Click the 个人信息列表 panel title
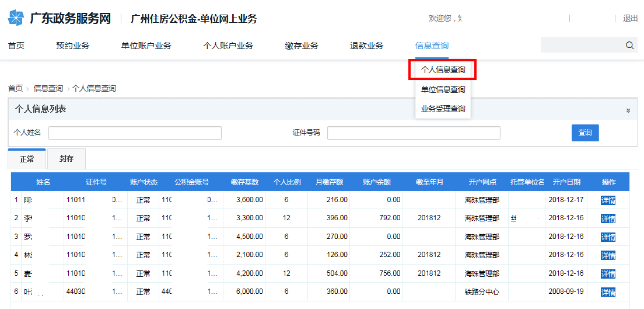Image resolution: width=644 pixels, height=309 pixels. pos(41,109)
